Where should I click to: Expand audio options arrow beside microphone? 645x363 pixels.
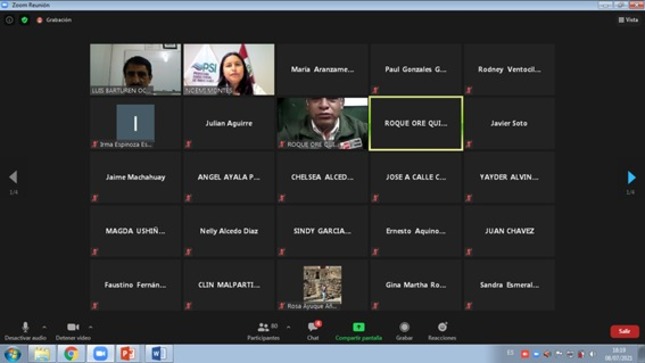tap(44, 327)
